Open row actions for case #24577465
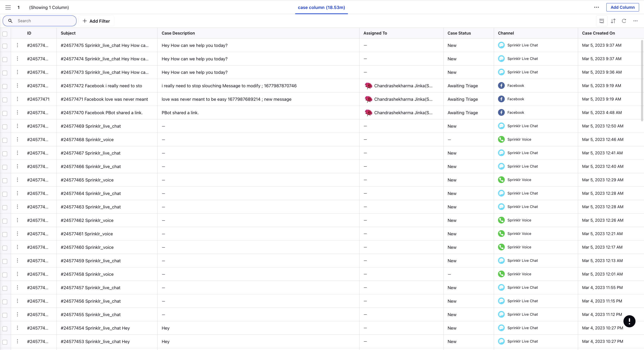This screenshot has height=350, width=644. point(17,180)
